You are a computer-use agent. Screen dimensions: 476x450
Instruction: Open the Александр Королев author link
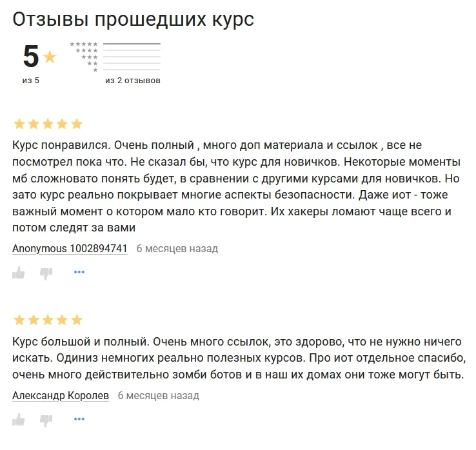(x=61, y=395)
